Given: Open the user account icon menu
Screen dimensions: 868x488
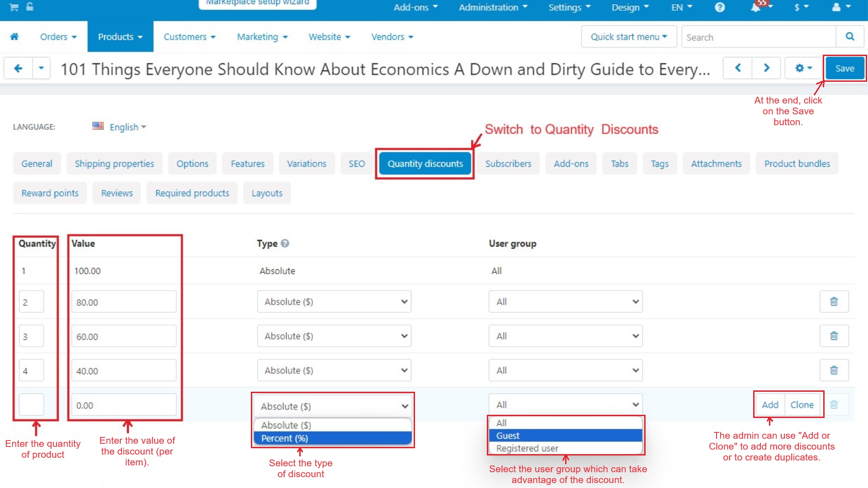Looking at the screenshot, I should tap(841, 7).
